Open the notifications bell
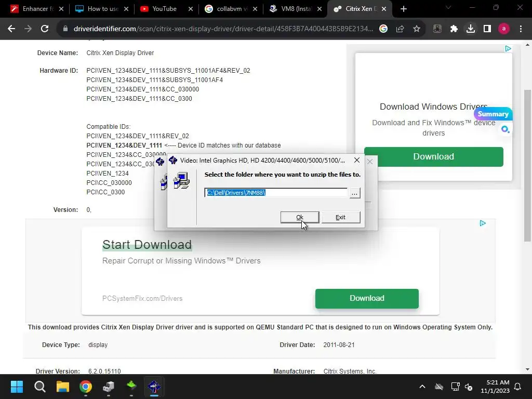 [x=518, y=387]
